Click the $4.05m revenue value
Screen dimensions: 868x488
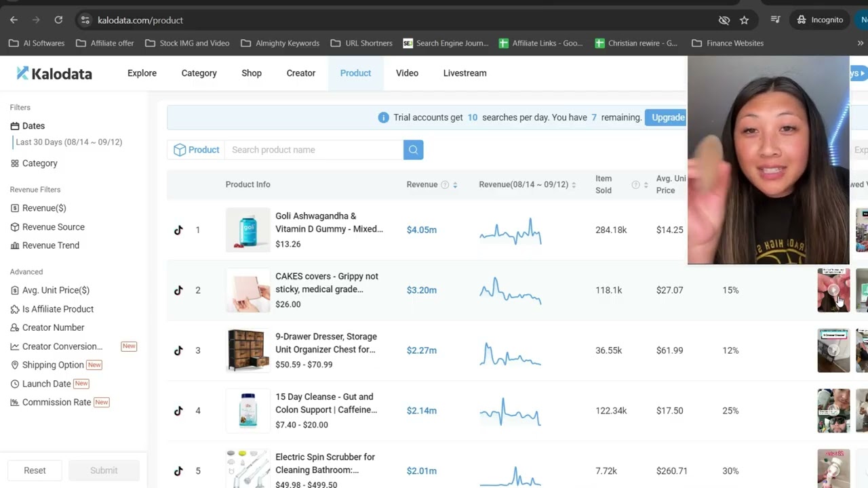coord(421,230)
